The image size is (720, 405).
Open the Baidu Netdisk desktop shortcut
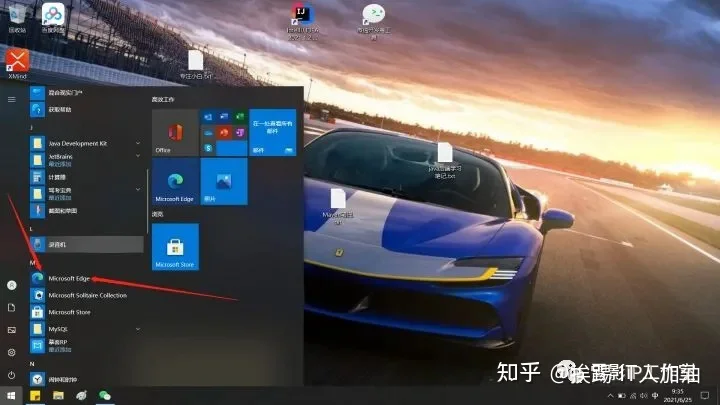pyautogui.click(x=53, y=18)
